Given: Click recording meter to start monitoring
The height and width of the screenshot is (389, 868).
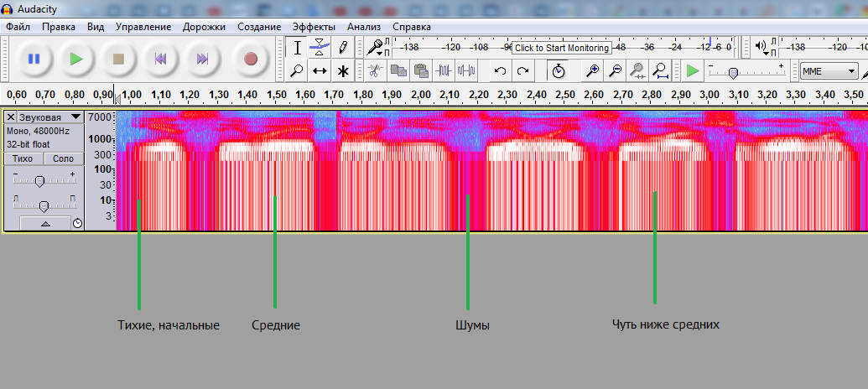Looking at the screenshot, I should tap(563, 48).
